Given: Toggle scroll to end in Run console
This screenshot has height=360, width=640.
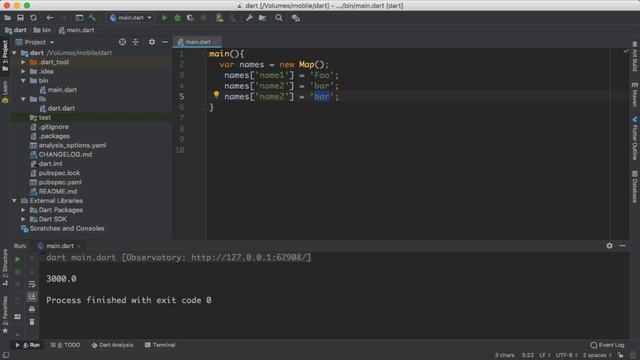Looking at the screenshot, I should [x=32, y=296].
